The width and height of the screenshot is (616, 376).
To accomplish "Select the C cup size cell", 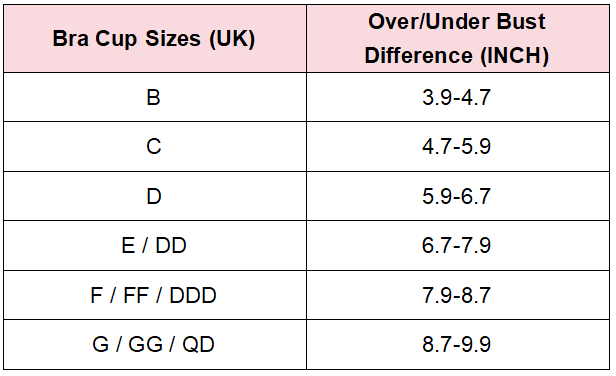I will click(155, 147).
